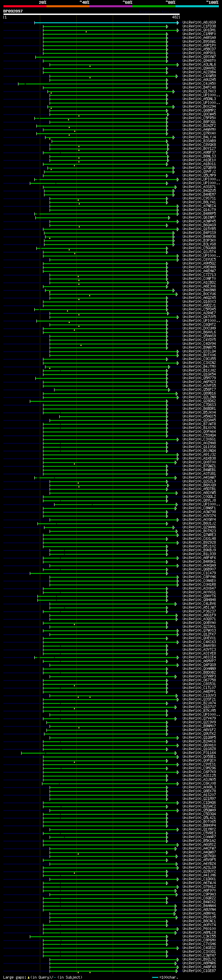The image size is (222, 980).
Task: Click hit label UniRef100_A8GYW5
Action: click(199, 493)
